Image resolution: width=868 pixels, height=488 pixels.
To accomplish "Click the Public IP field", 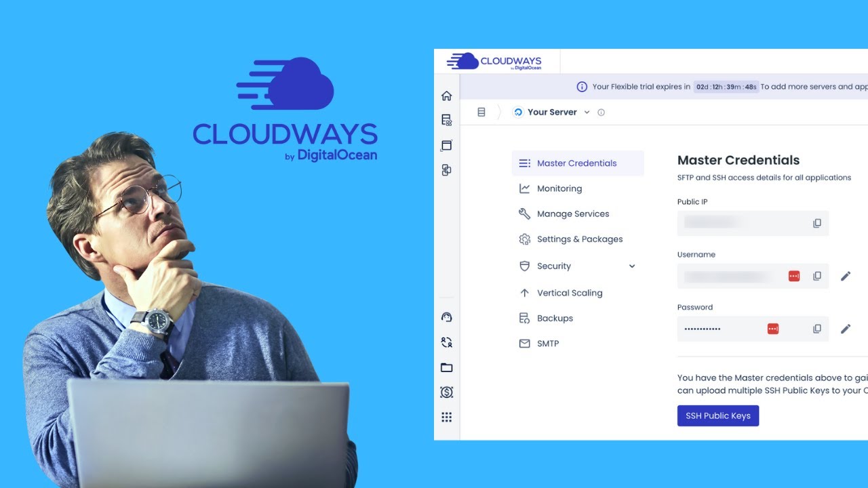I will [753, 223].
